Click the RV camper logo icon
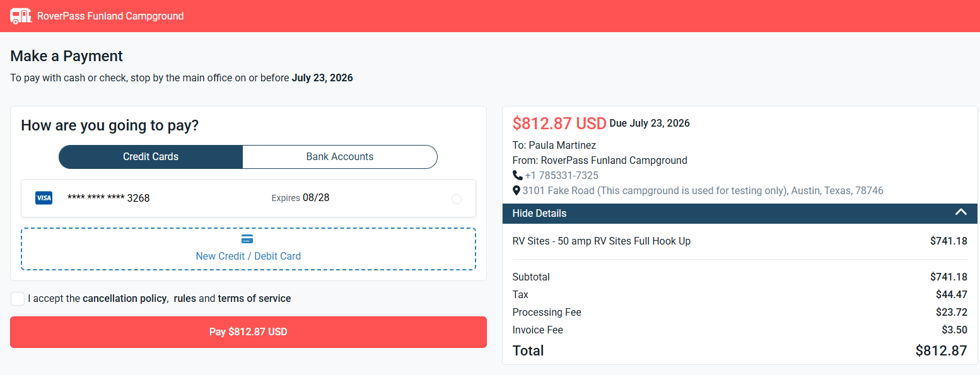The width and height of the screenshot is (980, 375). pyautogui.click(x=21, y=16)
